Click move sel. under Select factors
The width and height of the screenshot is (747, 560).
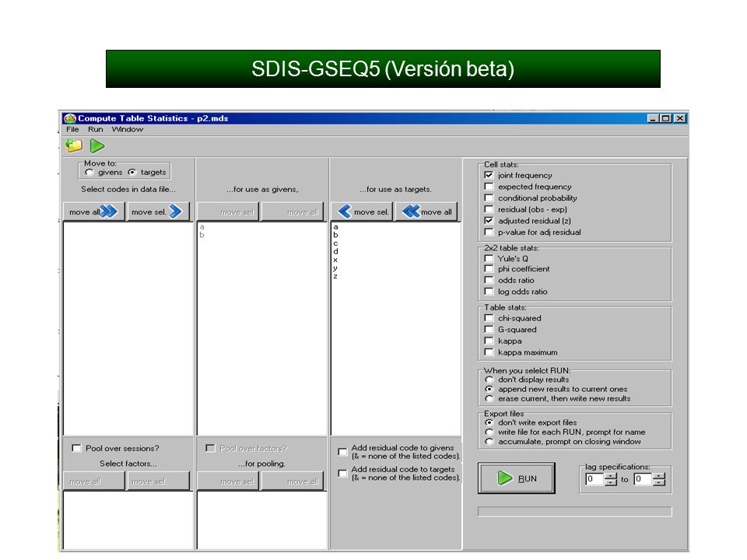coord(158,481)
